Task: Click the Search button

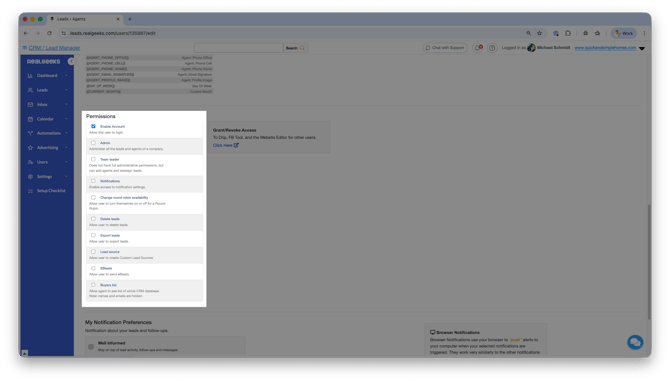Action: pos(295,48)
